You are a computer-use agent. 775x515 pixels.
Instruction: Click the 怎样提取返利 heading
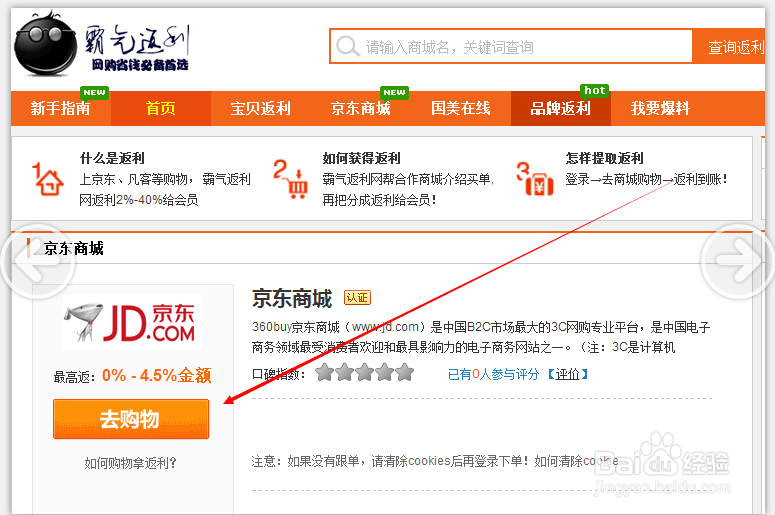(604, 158)
